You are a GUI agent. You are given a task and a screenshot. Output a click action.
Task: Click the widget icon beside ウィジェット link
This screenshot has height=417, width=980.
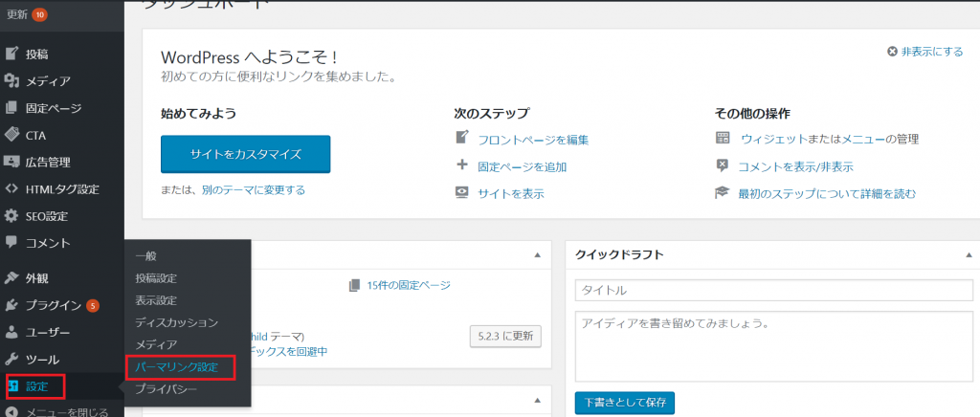click(722, 138)
